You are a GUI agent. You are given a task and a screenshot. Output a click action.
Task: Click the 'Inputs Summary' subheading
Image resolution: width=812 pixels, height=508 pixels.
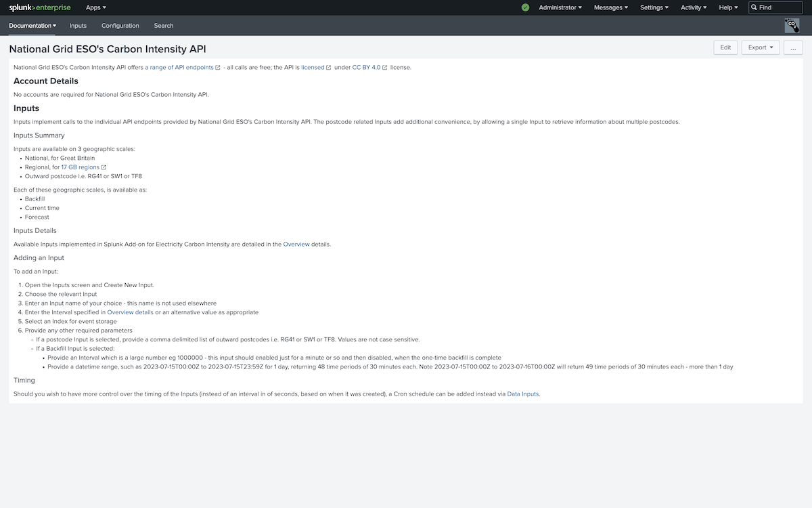(x=39, y=135)
